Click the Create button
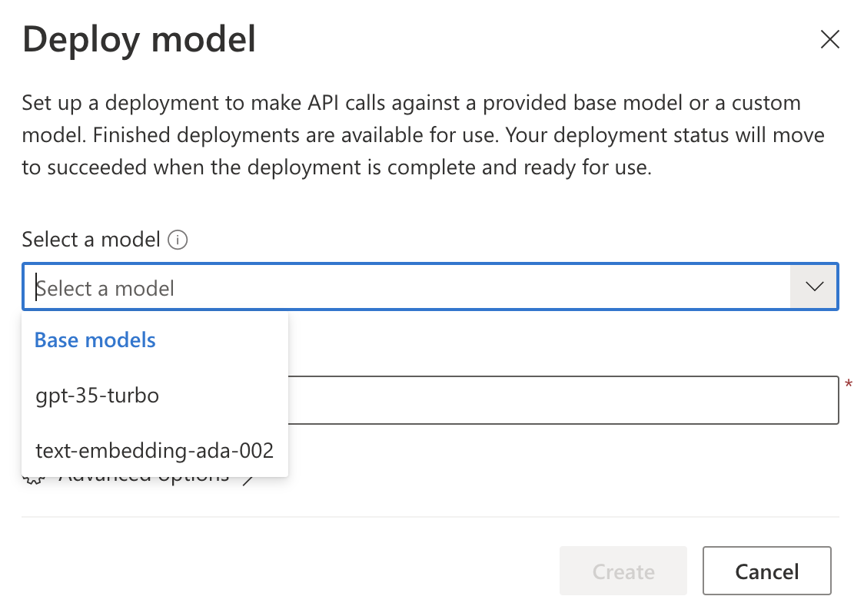This screenshot has height=616, width=864. 623,571
